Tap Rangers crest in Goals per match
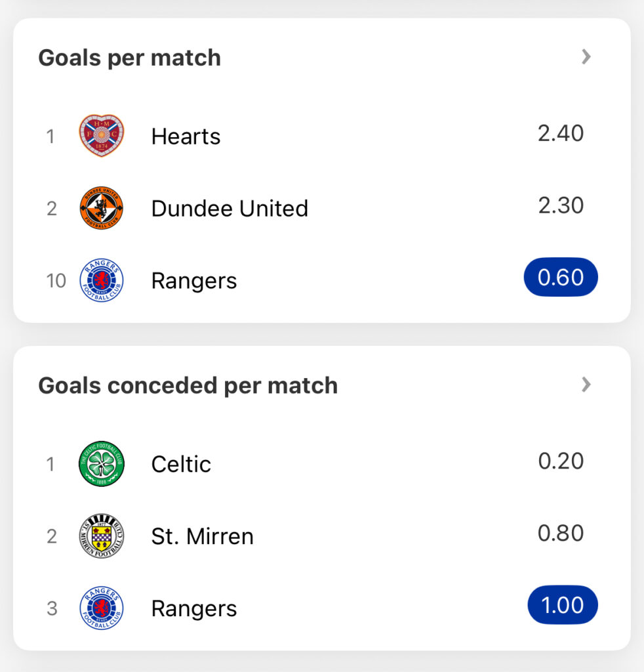644x672 pixels. pos(102,280)
